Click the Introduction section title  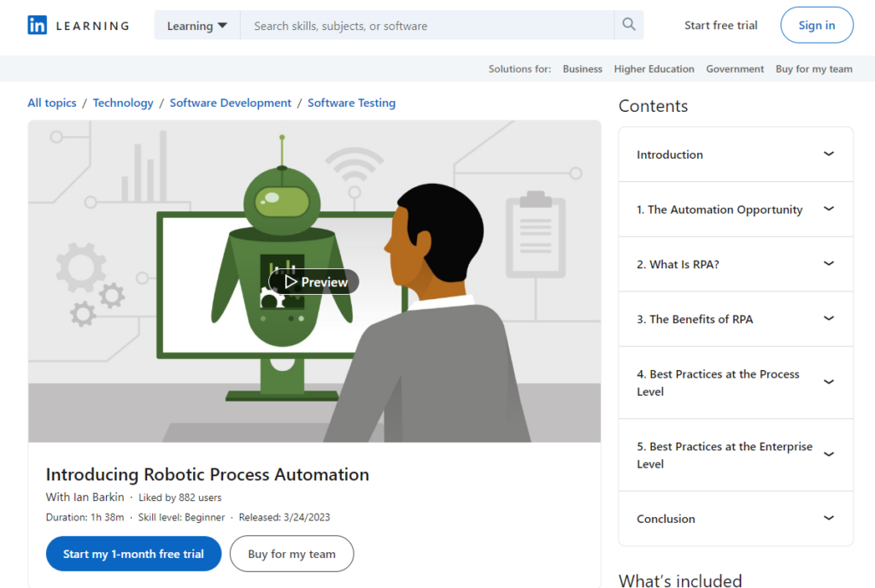pos(670,155)
